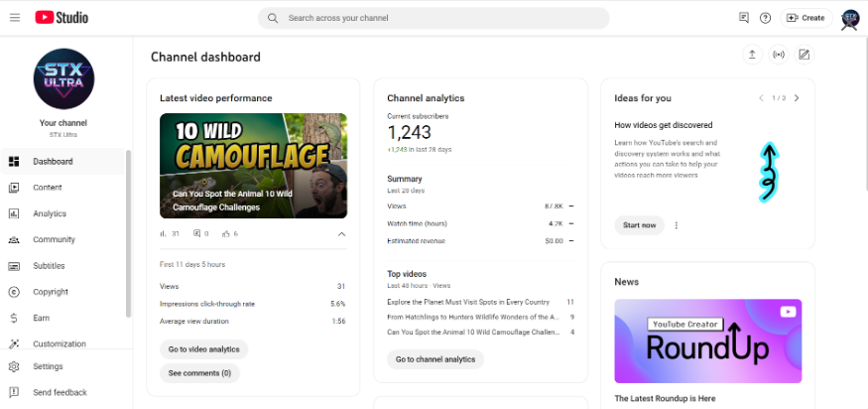The height and width of the screenshot is (409, 868).
Task: Click the How videos get discovered heading
Action: pyautogui.click(x=664, y=125)
